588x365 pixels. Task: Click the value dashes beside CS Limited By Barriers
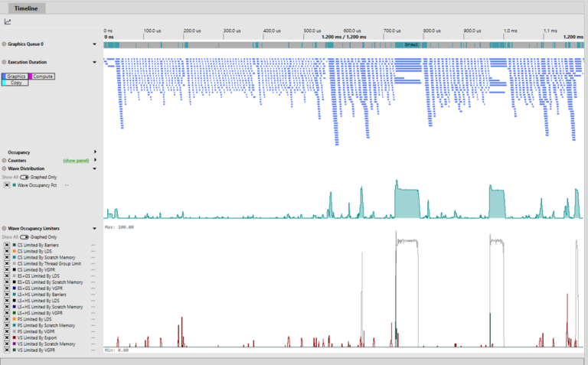coord(93,245)
